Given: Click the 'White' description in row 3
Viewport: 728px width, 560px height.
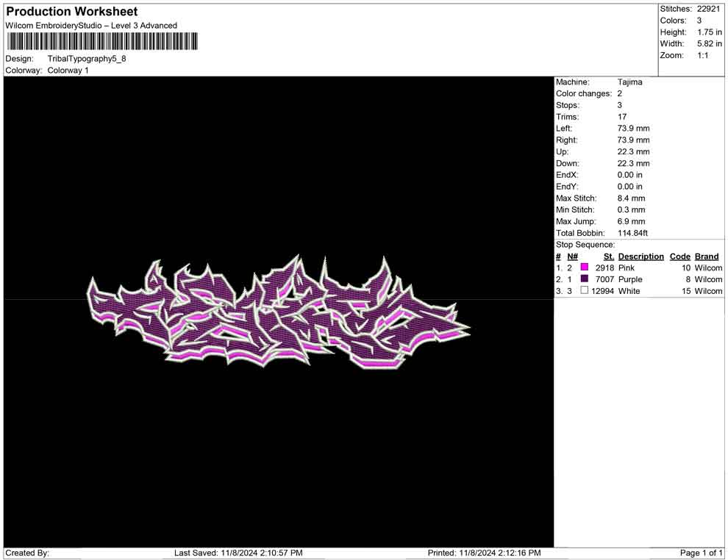Looking at the screenshot, I should [x=629, y=291].
